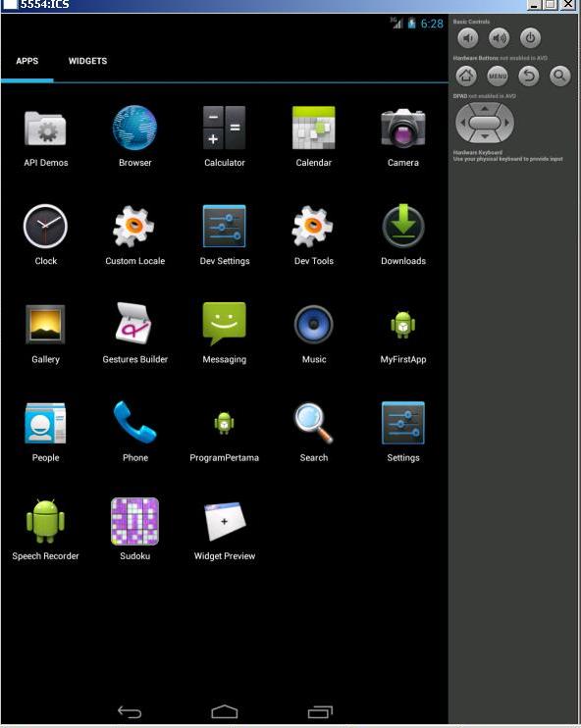Launch the Camera app
Viewport: 581px width, 728px height.
tap(403, 137)
